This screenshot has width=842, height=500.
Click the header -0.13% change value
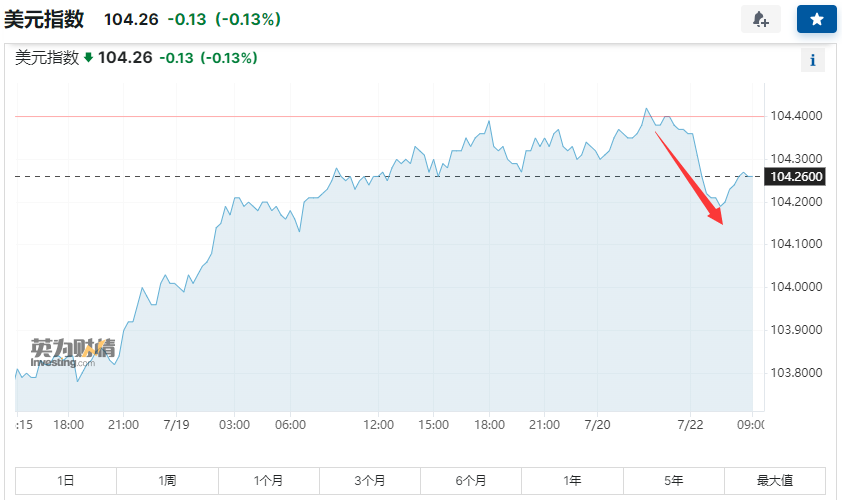pos(243,19)
